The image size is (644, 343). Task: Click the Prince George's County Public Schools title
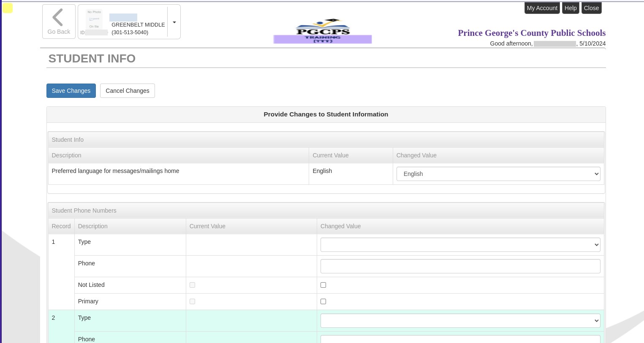531,33
